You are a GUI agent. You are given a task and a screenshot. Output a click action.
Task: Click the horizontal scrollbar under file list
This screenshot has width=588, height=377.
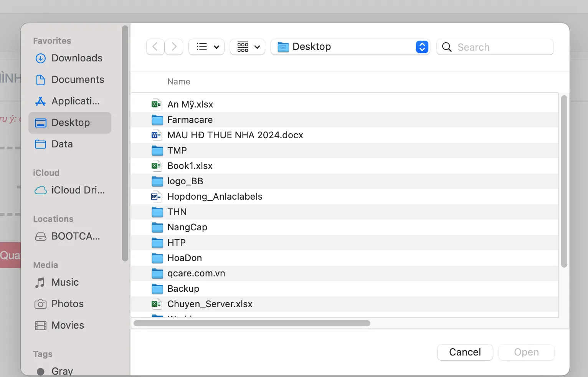252,323
